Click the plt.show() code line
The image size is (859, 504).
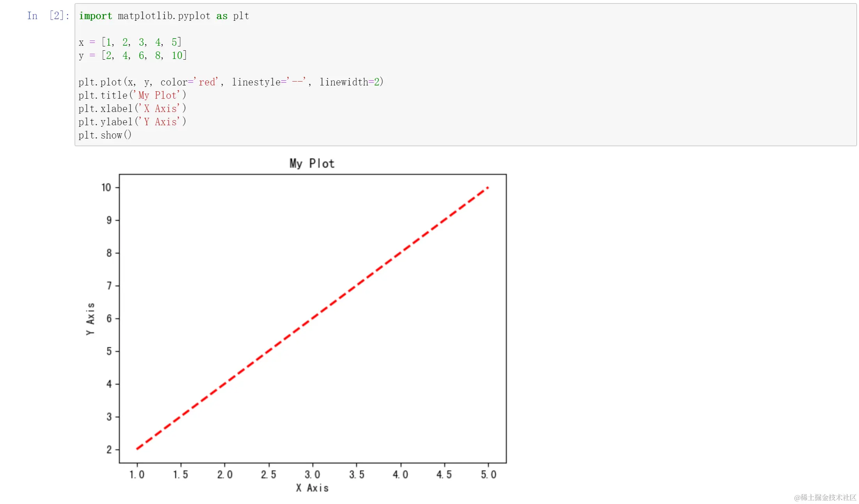pos(105,135)
